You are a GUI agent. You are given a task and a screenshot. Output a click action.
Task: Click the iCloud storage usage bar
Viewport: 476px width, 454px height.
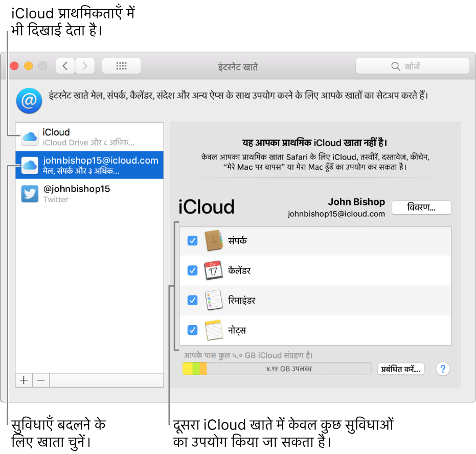(x=277, y=368)
